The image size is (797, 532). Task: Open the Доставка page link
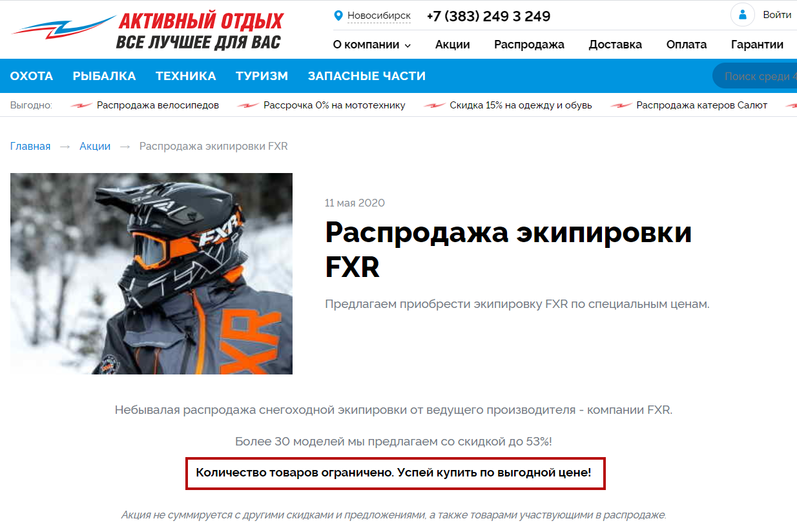click(x=616, y=45)
